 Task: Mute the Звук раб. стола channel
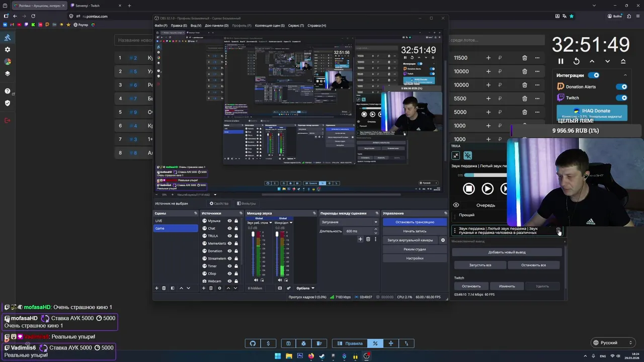256,280
